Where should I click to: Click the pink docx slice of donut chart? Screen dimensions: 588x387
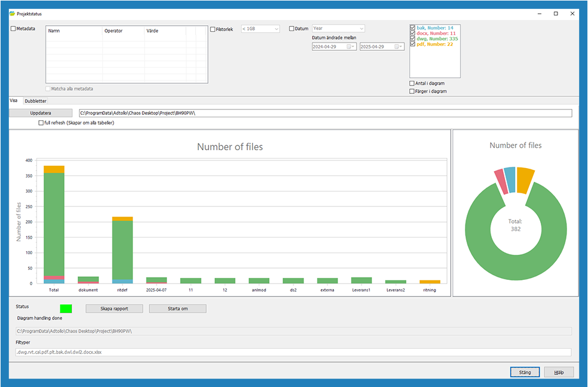[501, 182]
